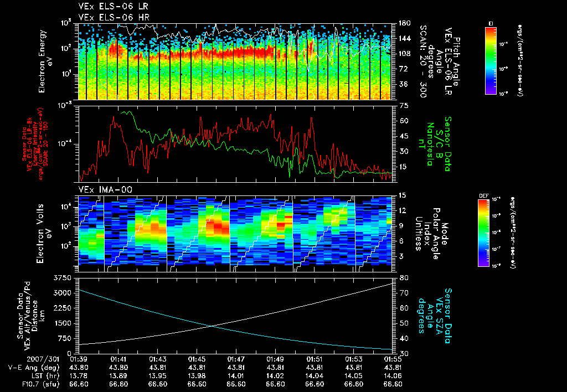Click the time tick label '01:47'
567x392 pixels.
click(236, 359)
